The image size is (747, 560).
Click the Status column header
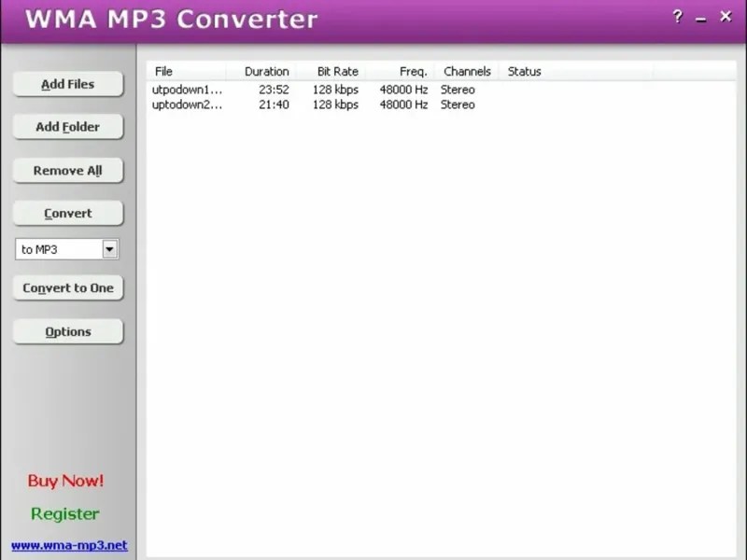(x=575, y=72)
